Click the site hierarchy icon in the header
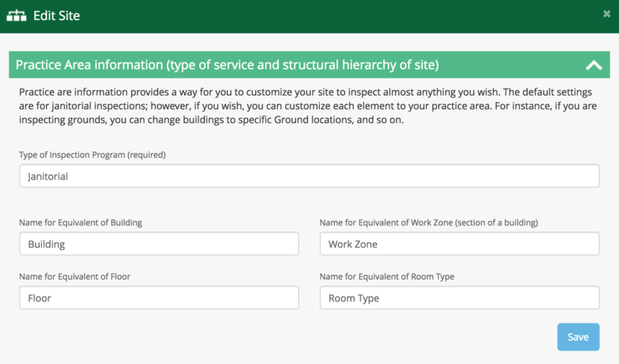This screenshot has height=364, width=619. [16, 16]
